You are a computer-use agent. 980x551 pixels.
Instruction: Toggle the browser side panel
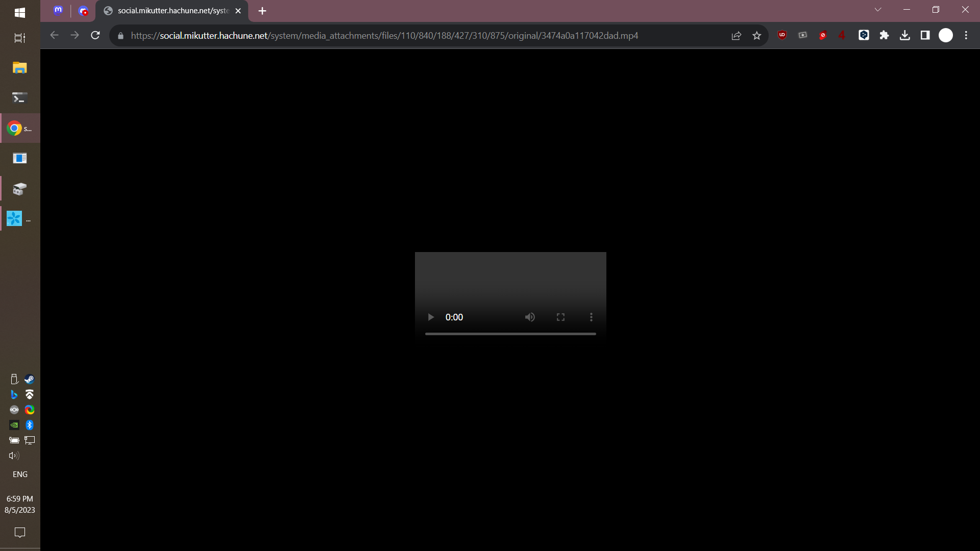(925, 35)
